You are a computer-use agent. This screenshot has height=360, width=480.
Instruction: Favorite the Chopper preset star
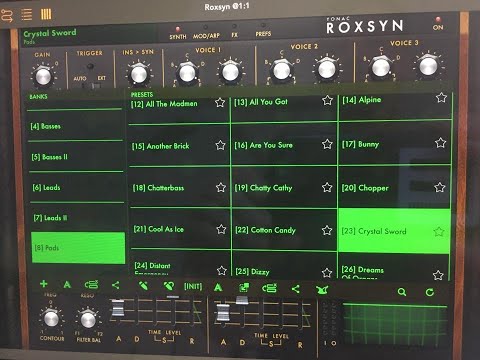click(x=440, y=187)
